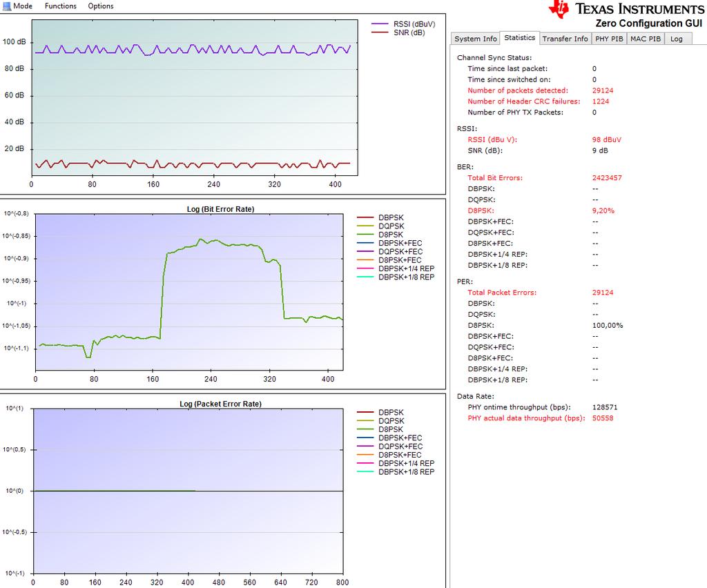Image resolution: width=707 pixels, height=588 pixels.
Task: Click the "Data Rate:" heading
Action: click(x=475, y=397)
